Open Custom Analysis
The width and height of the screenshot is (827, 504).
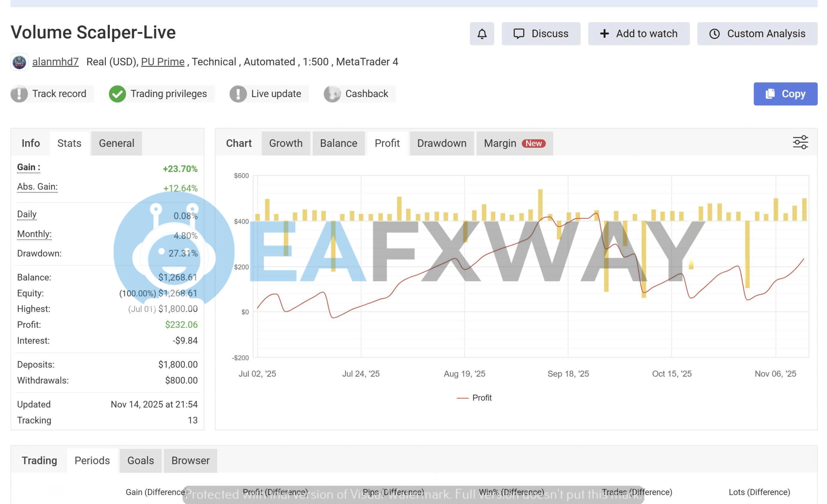[757, 34]
